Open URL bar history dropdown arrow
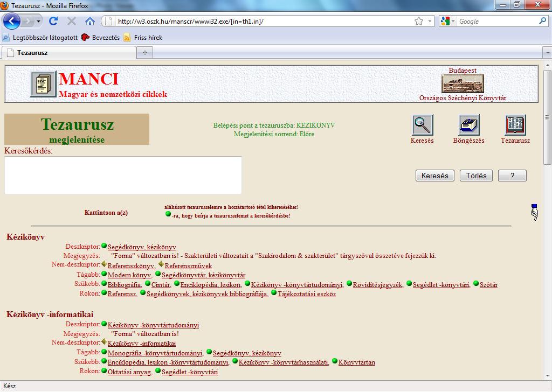The height and width of the screenshot is (392, 552). click(430, 22)
